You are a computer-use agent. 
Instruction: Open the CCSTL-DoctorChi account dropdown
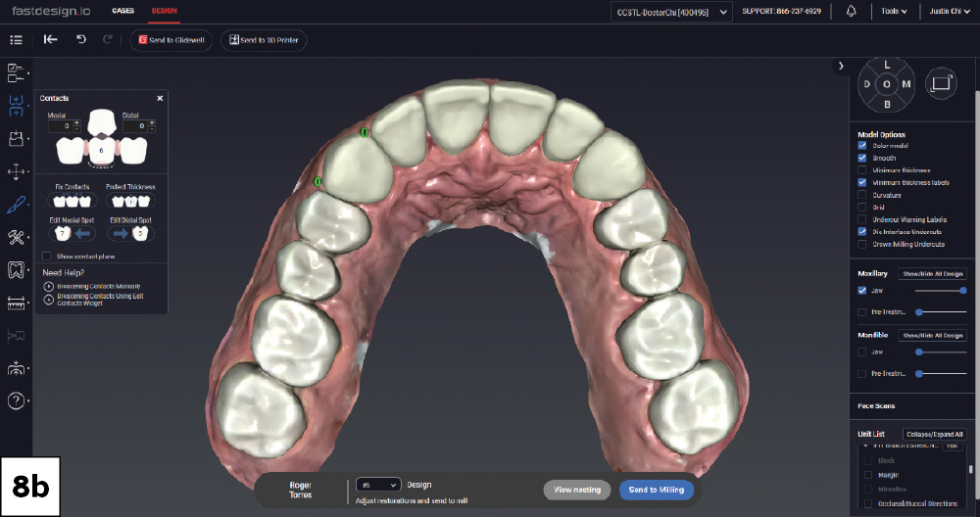tap(671, 12)
